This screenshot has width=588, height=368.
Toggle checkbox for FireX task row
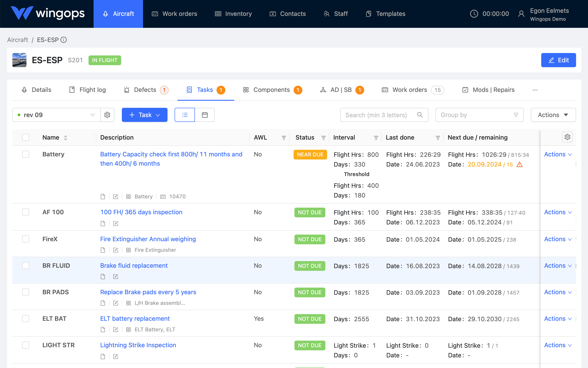point(25,239)
